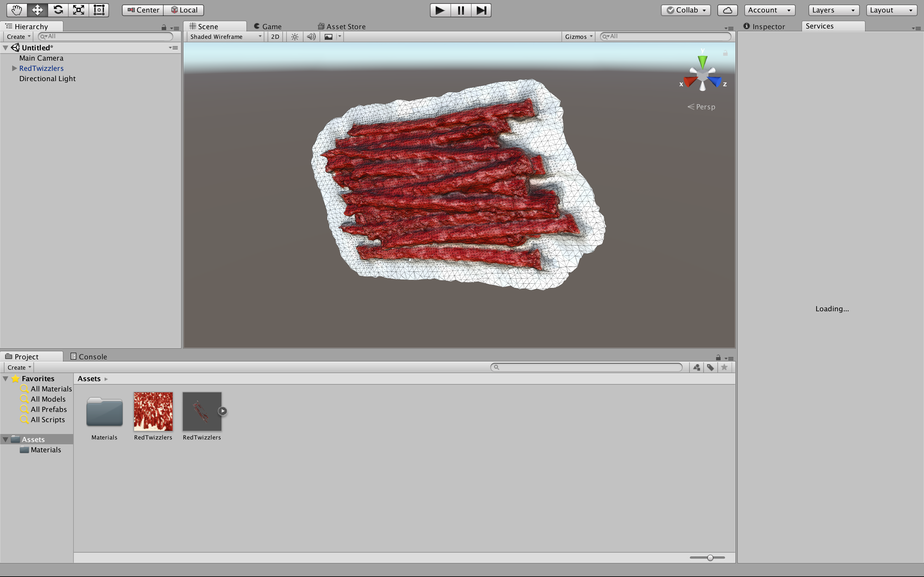The width and height of the screenshot is (924, 577).
Task: Open the Shaded Wireframe draw mode dropdown
Action: (225, 37)
